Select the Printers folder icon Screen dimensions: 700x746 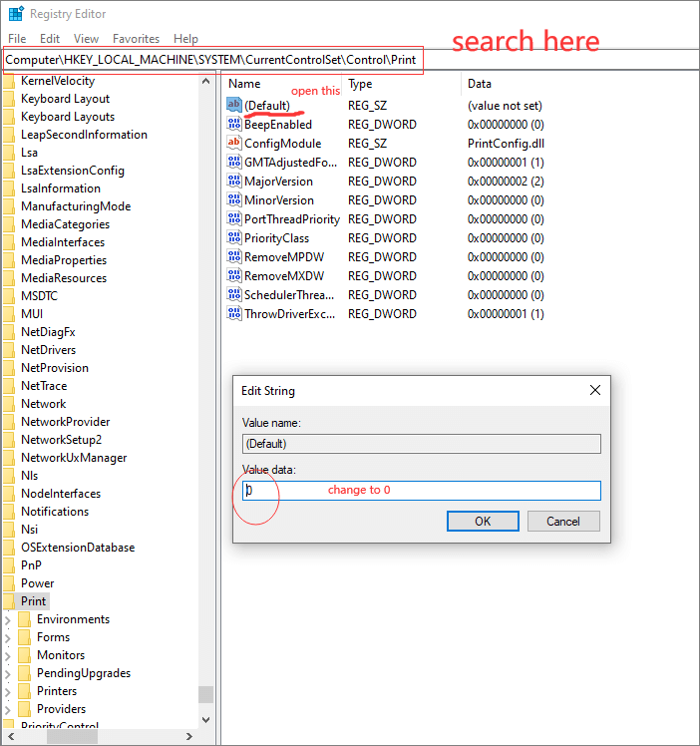pos(25,691)
